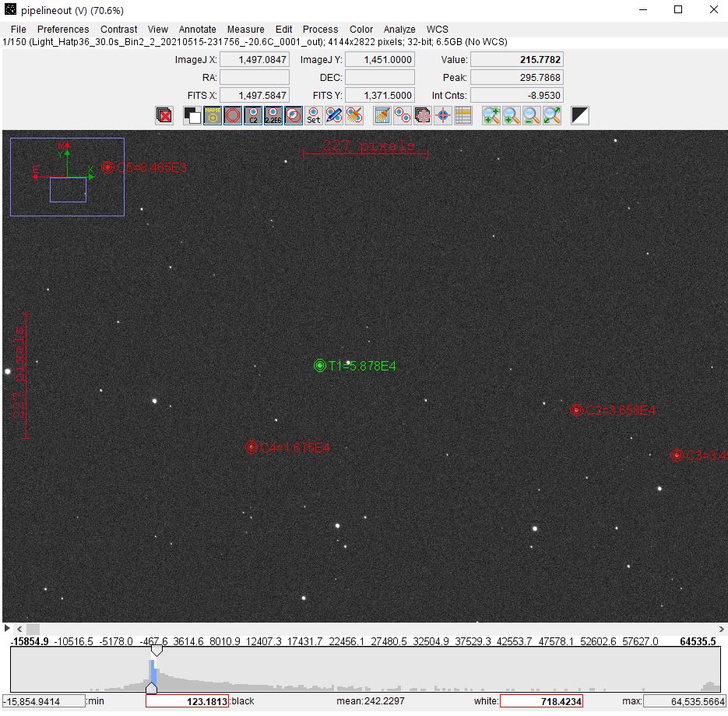Click the broom clear overlay icon
This screenshot has height=716, width=728.
[x=354, y=116]
